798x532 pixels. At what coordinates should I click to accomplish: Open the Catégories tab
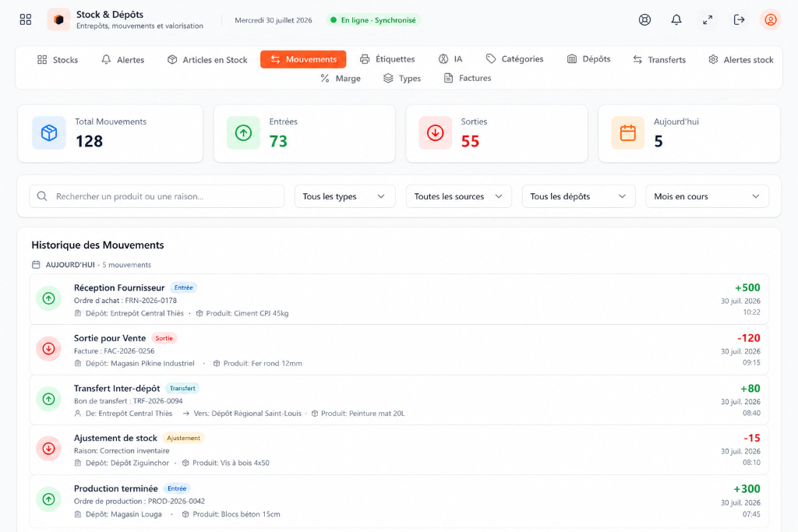click(514, 59)
